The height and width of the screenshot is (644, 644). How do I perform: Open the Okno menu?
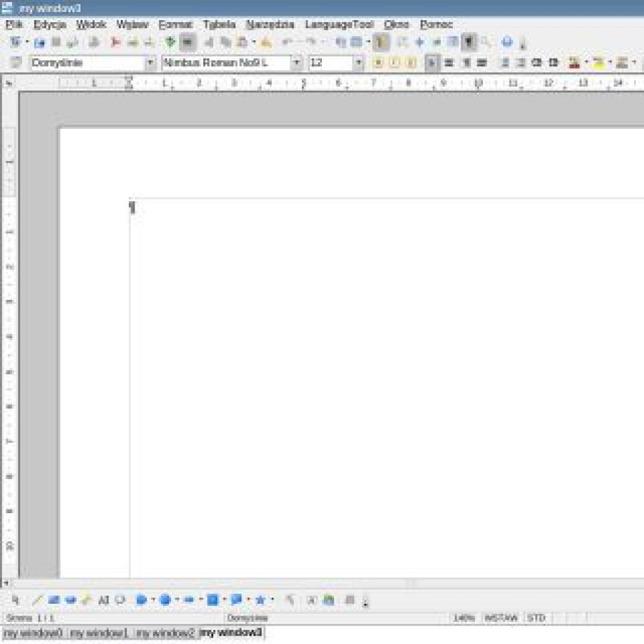point(396,25)
